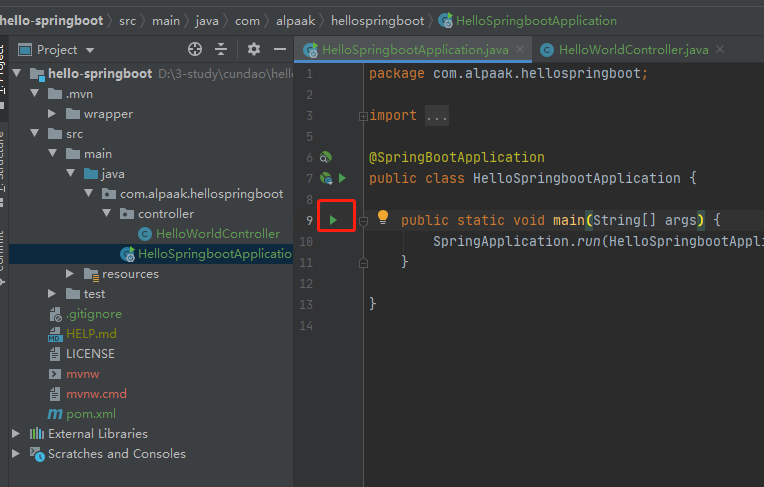Expand the resources folder arrow
Viewport: 764px width, 487px height.
[70, 273]
